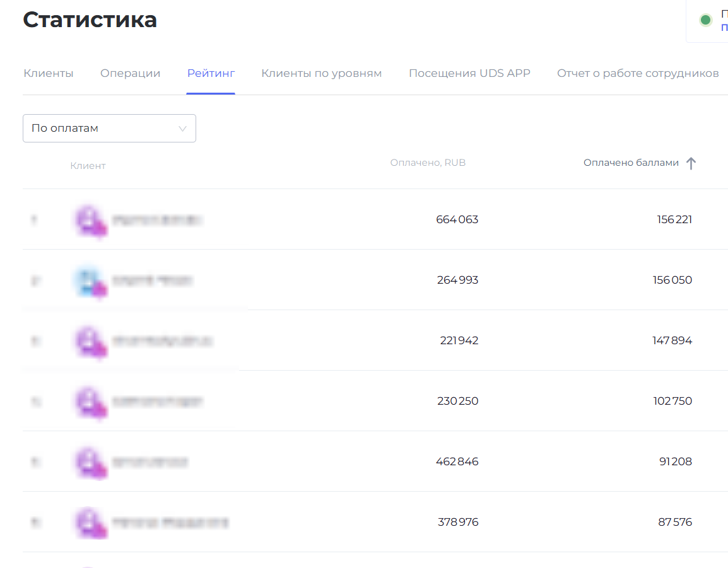The height and width of the screenshot is (568, 728).
Task: Click the points value 156 221
Action: point(674,219)
